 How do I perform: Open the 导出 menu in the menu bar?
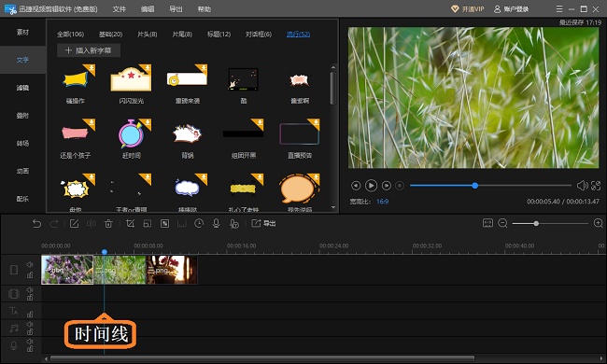(x=176, y=9)
